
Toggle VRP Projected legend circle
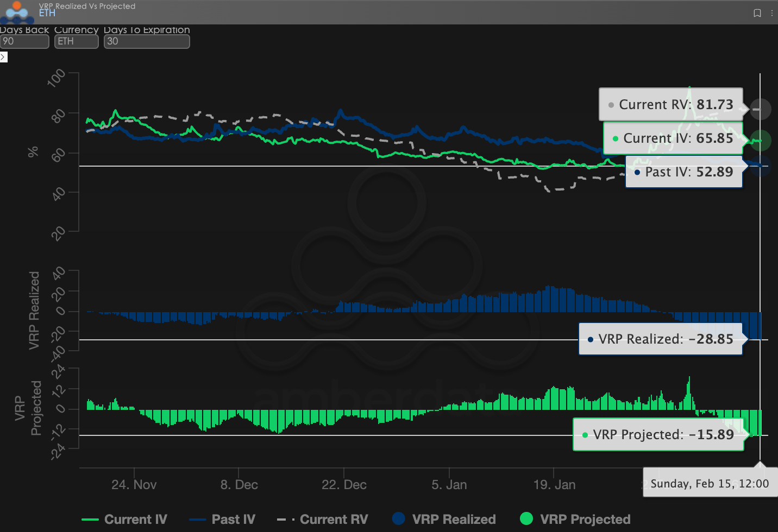(x=526, y=519)
